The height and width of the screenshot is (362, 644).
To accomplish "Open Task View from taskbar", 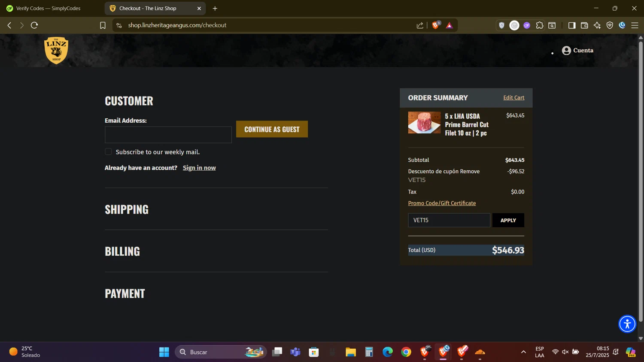I will 277,352.
